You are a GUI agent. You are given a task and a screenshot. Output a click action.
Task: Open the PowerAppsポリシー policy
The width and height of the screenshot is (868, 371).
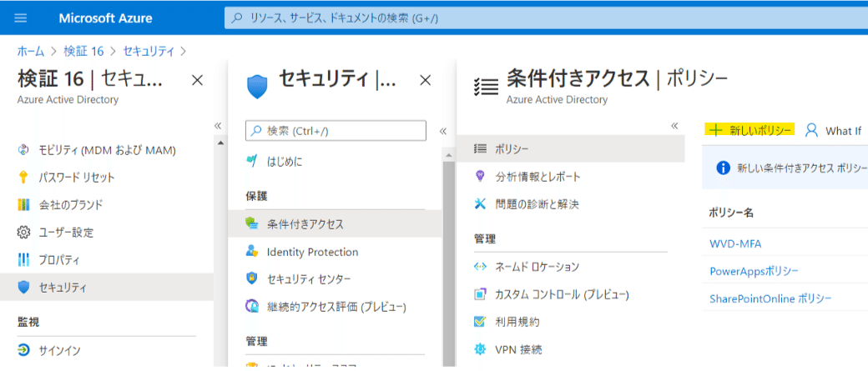coord(754,271)
